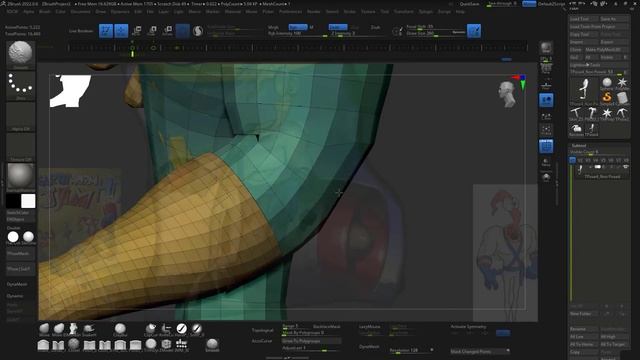
Task: Open the current brush thumbnail
Action: point(20,54)
